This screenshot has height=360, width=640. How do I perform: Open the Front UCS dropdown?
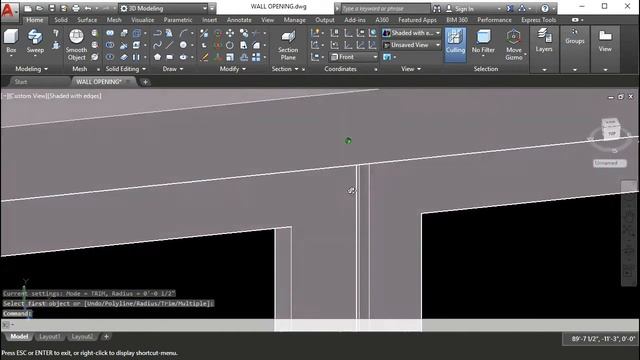click(354, 57)
